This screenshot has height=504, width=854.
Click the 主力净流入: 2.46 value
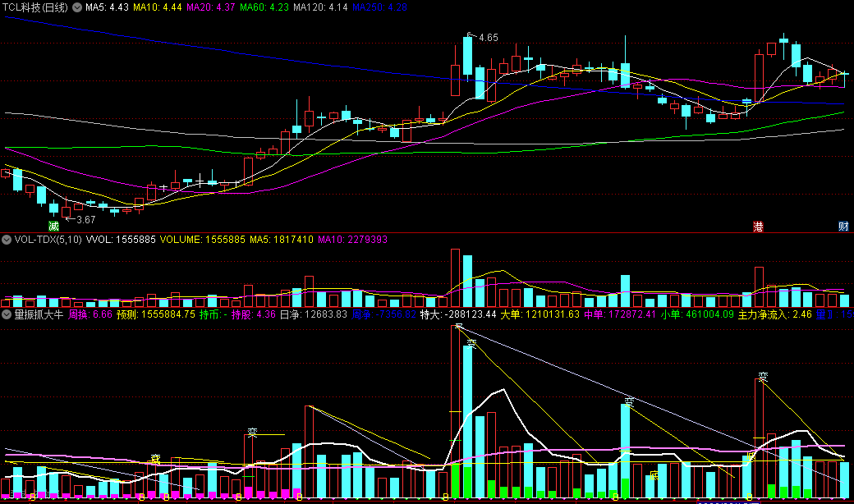tap(774, 314)
